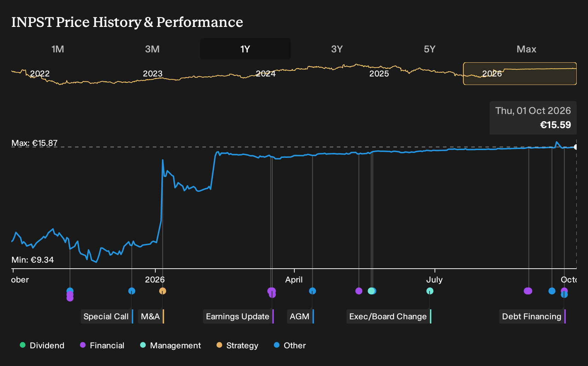Toggle the Strategy legend item

[237, 345]
